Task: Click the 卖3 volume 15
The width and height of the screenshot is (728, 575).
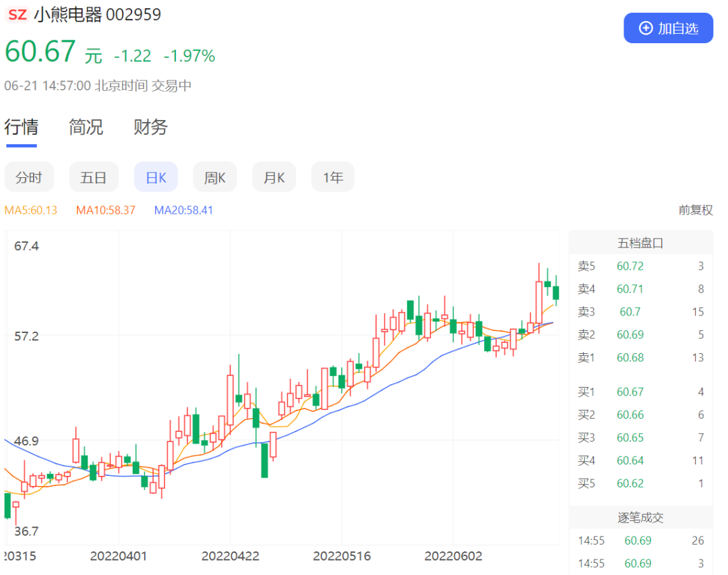Action: pyautogui.click(x=698, y=311)
